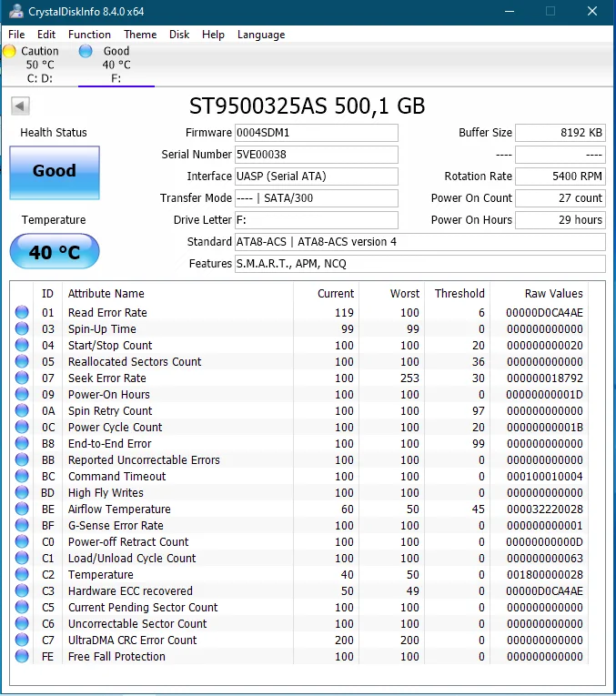Click raw value 000000018792 of Seek Error Rate

[544, 378]
